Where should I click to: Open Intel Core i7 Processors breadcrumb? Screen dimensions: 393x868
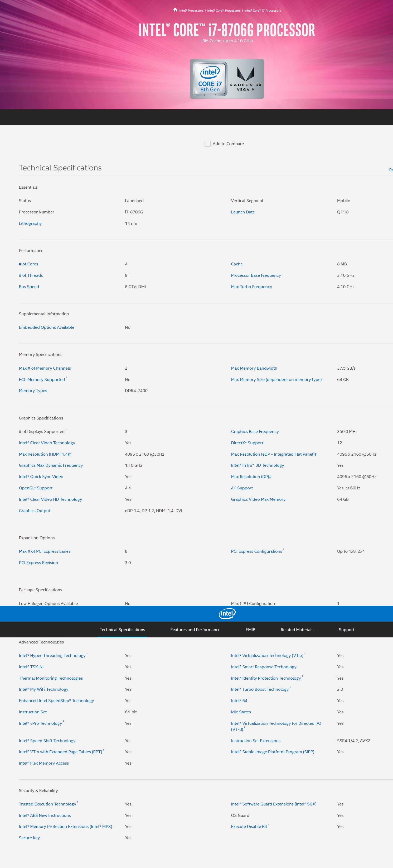click(x=263, y=11)
